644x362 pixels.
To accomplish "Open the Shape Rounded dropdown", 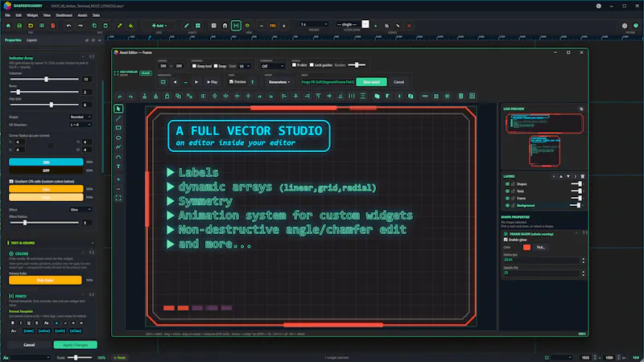I will [80, 117].
